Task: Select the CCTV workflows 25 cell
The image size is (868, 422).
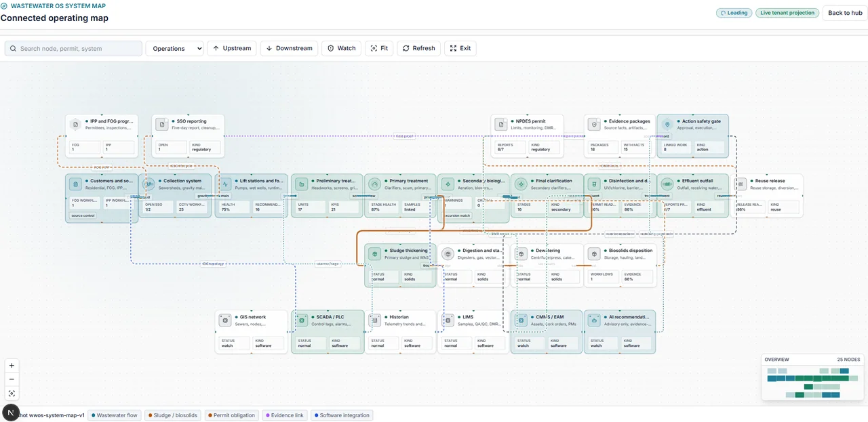Action: (192, 207)
